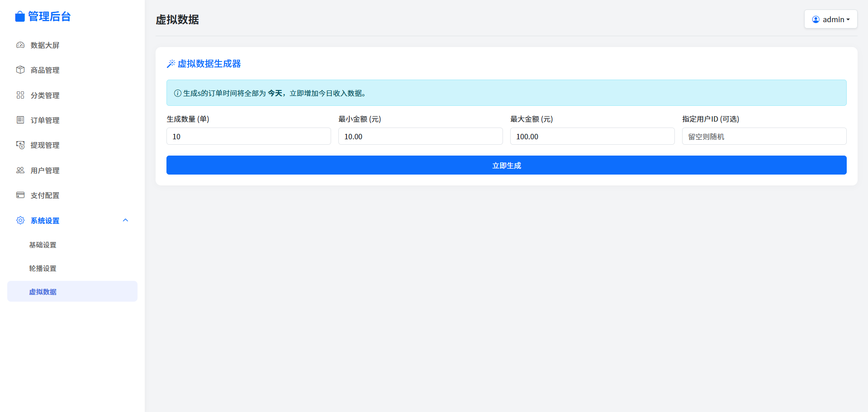The width and height of the screenshot is (868, 412).
Task: Focus the 最小金额 input field
Action: (x=420, y=137)
